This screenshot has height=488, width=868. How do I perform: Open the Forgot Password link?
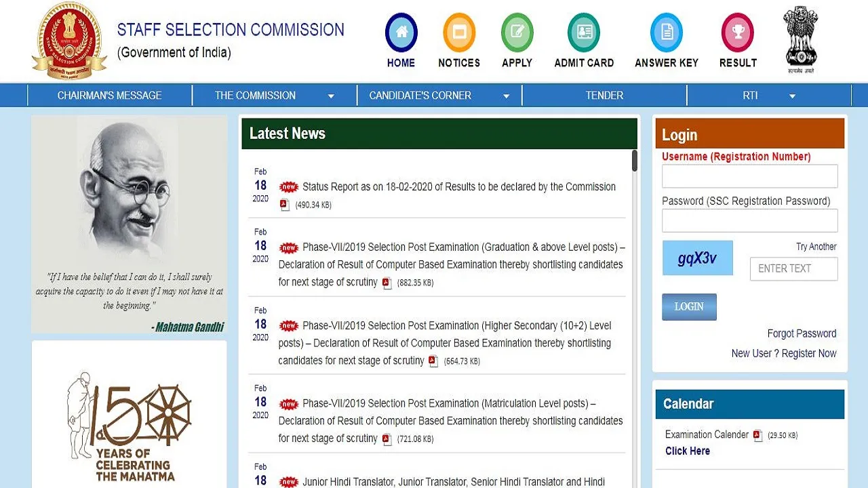[x=802, y=333]
